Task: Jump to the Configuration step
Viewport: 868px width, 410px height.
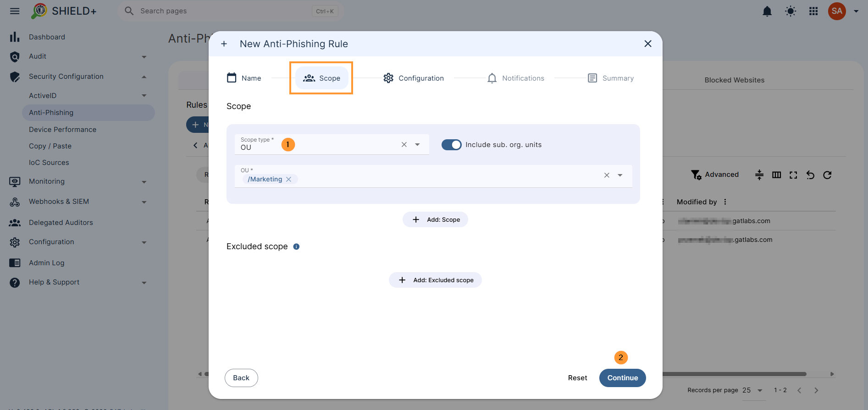Action: pyautogui.click(x=414, y=78)
